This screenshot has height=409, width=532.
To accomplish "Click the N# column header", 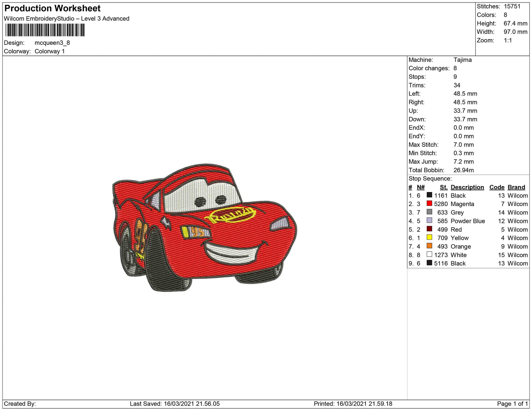I will [x=420, y=187].
